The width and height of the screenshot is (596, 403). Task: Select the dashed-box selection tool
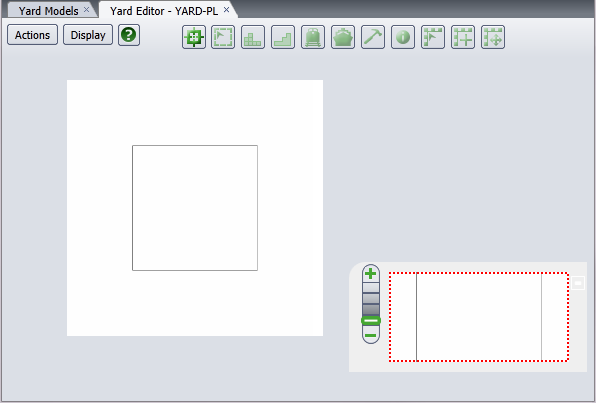[223, 37]
